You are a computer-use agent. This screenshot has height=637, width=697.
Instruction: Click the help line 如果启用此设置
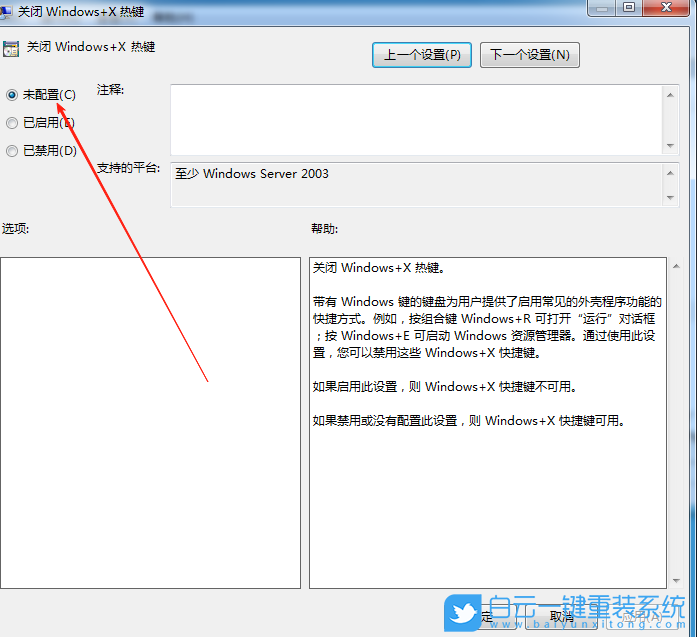point(445,386)
